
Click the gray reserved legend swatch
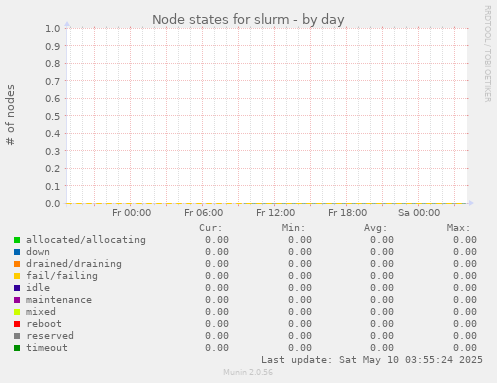pos(17,336)
